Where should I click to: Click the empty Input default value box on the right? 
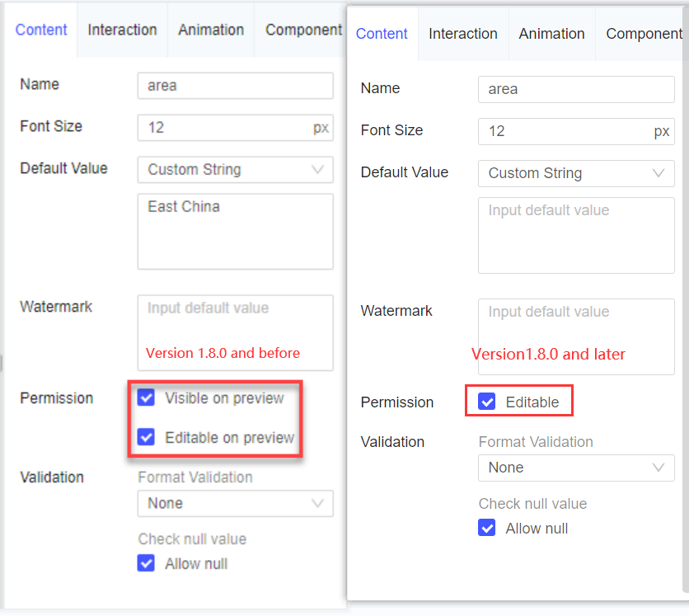coord(575,235)
